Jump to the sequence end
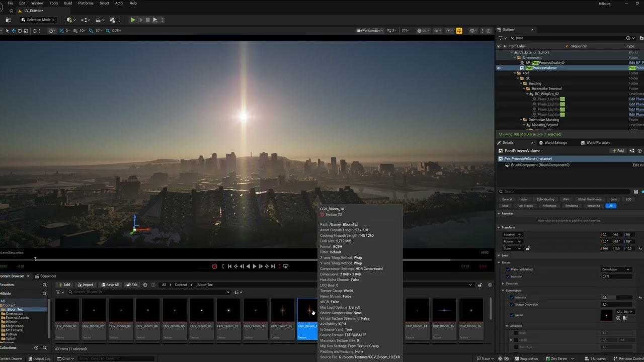 (273, 266)
